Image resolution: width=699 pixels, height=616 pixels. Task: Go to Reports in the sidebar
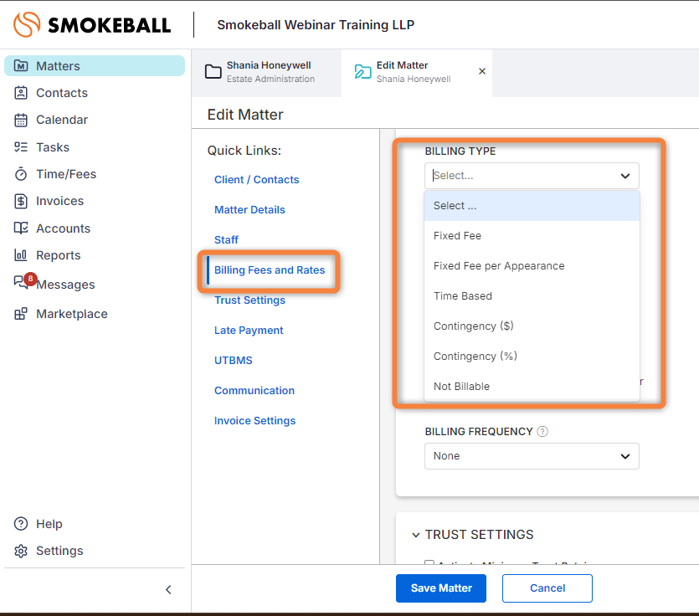coord(59,255)
